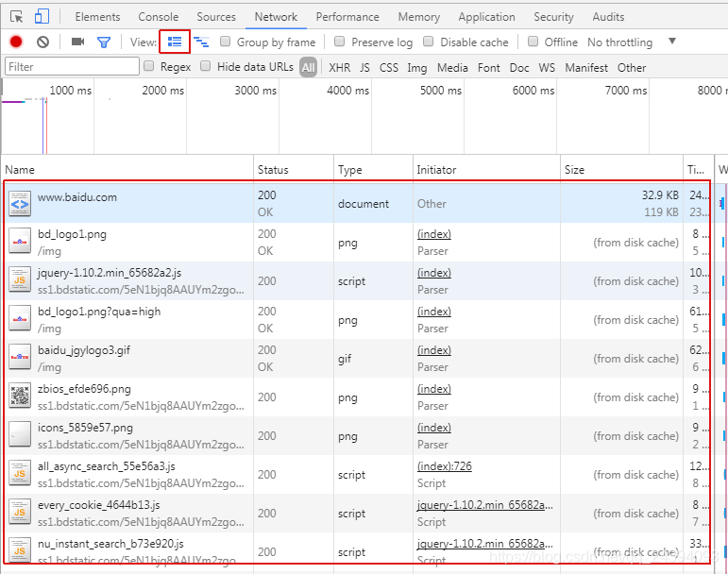Sort by the Initiator column header
Screen dimensions: 728x574
(486, 169)
